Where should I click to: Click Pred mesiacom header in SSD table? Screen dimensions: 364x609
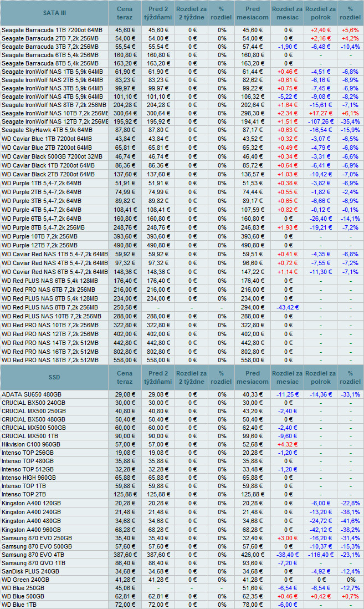pos(252,377)
